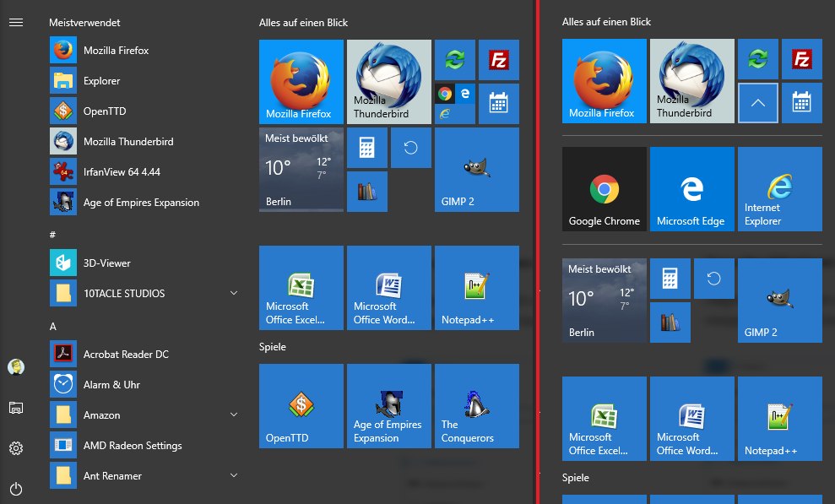Image resolution: width=835 pixels, height=504 pixels.
Task: Click the power icon in Start sidebar
Action: click(16, 489)
